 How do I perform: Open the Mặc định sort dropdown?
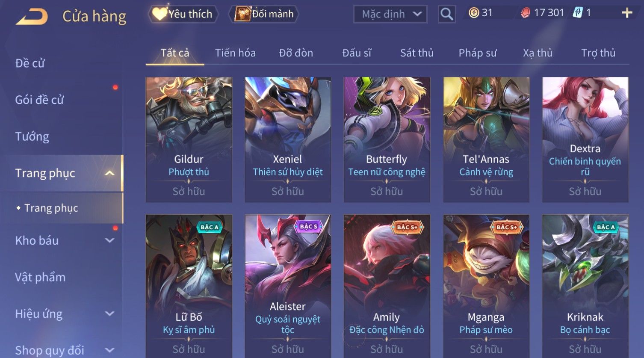390,14
